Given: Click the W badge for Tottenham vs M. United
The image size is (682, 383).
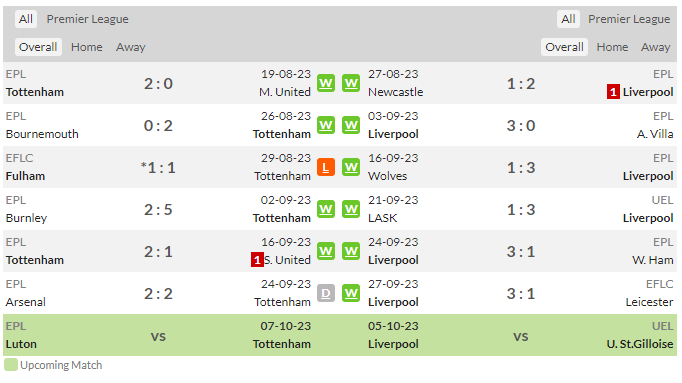Looking at the screenshot, I should pos(326,83).
